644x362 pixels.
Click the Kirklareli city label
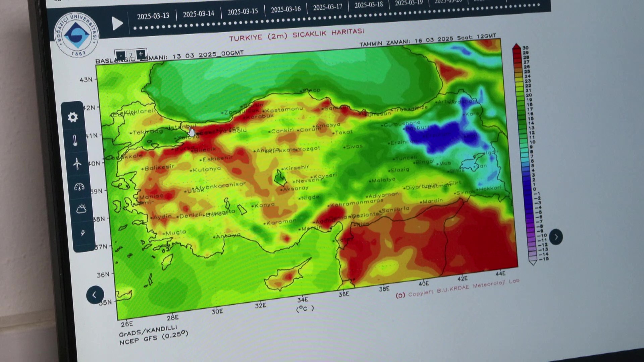(x=139, y=111)
